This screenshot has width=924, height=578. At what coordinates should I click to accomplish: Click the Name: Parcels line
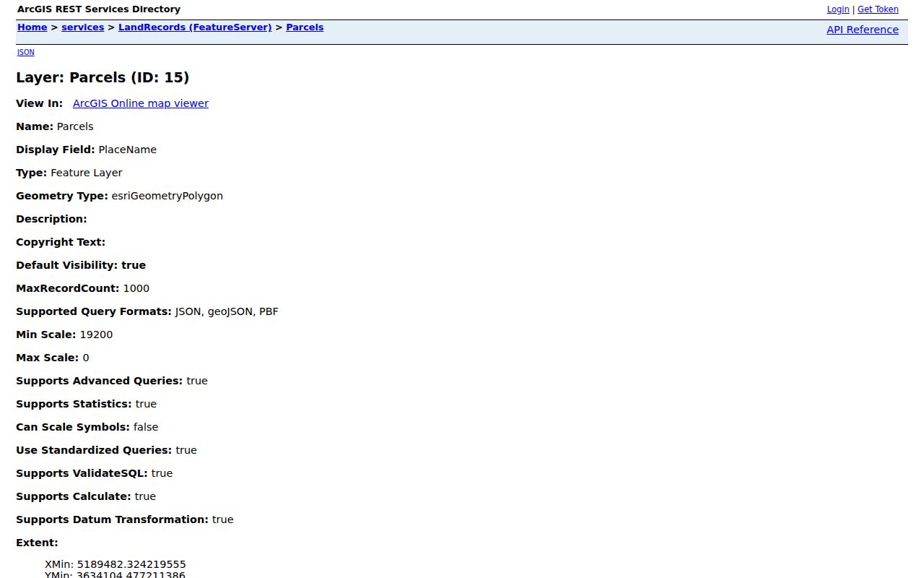point(55,126)
